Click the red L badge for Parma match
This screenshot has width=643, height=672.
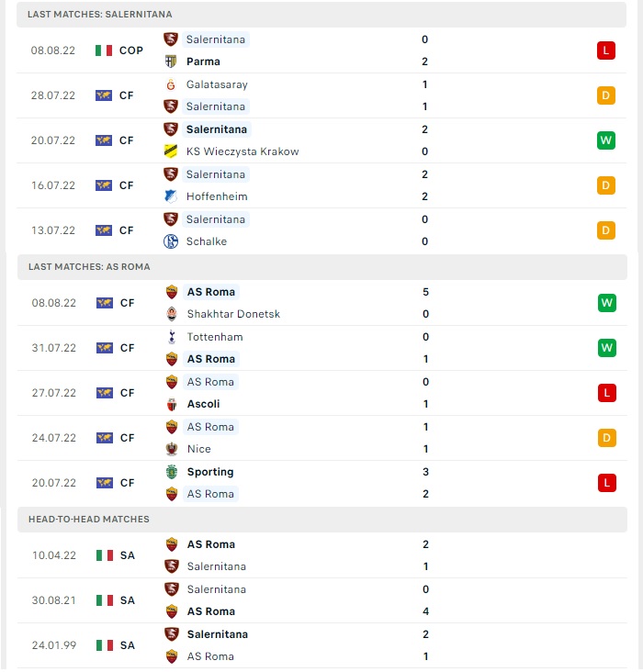pos(605,50)
